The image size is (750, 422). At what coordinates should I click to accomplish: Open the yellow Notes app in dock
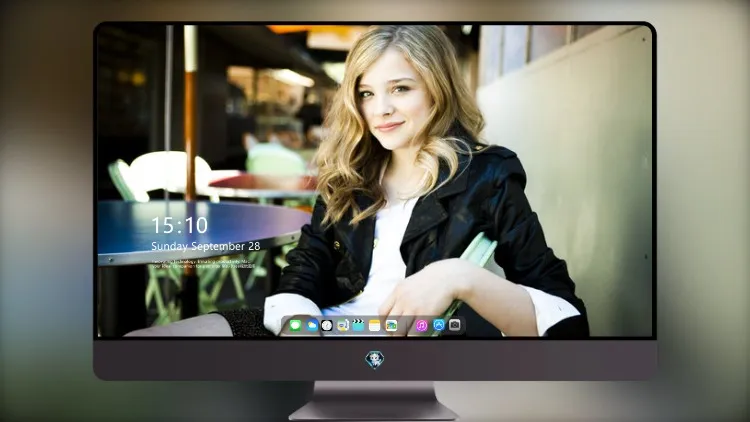pos(375,326)
